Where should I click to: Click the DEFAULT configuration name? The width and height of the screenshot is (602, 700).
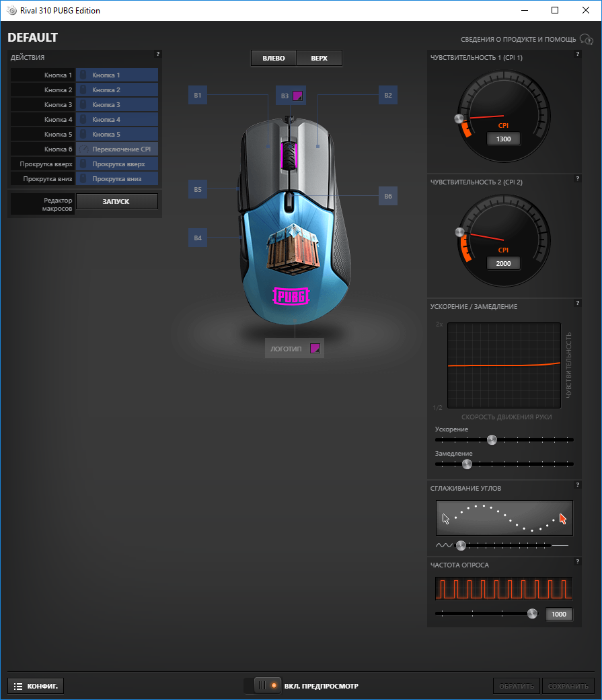click(x=32, y=38)
